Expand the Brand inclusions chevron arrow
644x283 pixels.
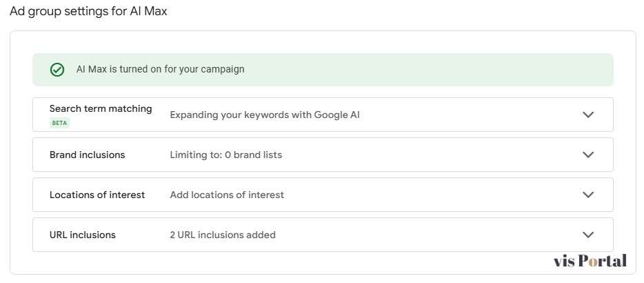pos(588,155)
